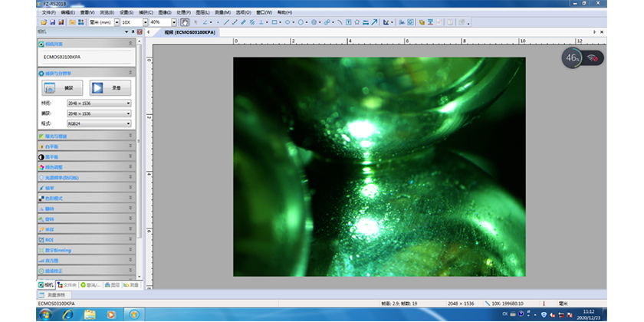Open the 测量表格 measurement table tab
644x322 pixels.
pyautogui.click(x=54, y=295)
